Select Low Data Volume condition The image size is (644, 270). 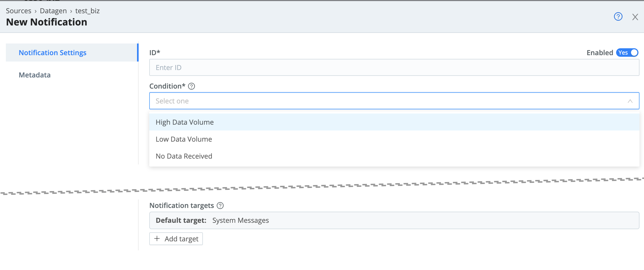coord(184,139)
